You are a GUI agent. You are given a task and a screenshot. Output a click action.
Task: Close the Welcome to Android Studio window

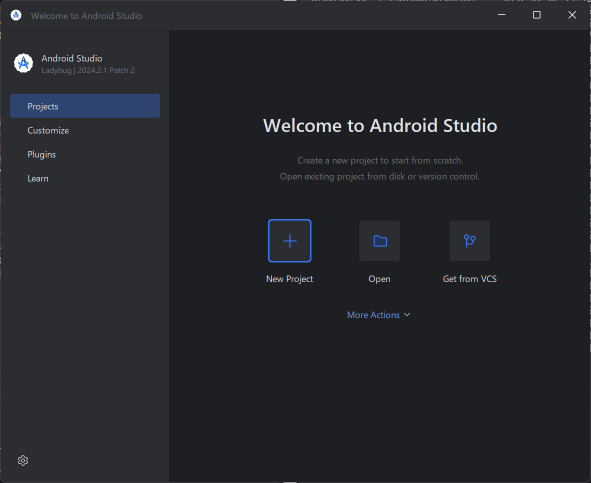tap(572, 15)
